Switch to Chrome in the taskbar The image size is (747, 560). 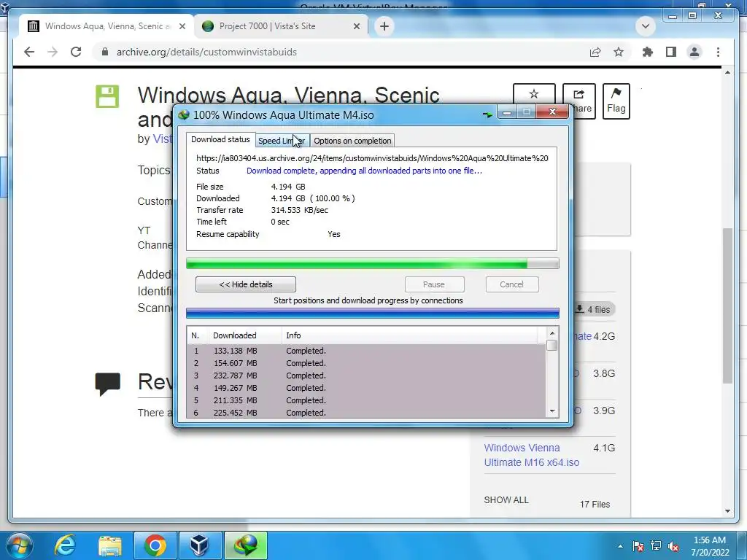pyautogui.click(x=155, y=545)
